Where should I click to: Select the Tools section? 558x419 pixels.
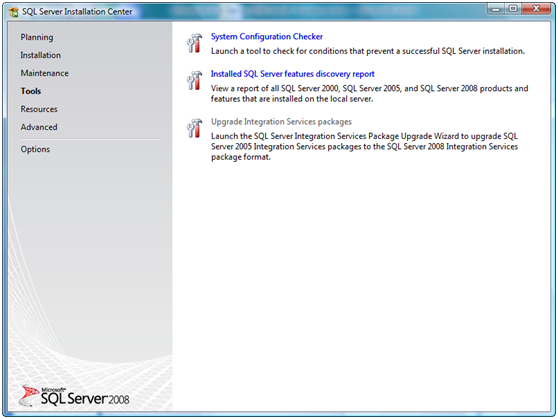click(31, 91)
